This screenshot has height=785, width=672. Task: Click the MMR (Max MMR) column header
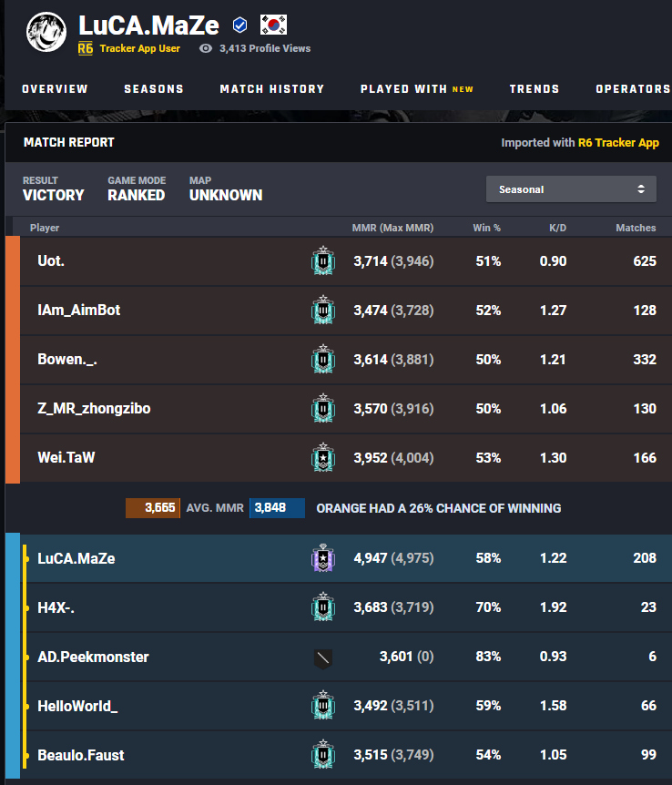[392, 228]
